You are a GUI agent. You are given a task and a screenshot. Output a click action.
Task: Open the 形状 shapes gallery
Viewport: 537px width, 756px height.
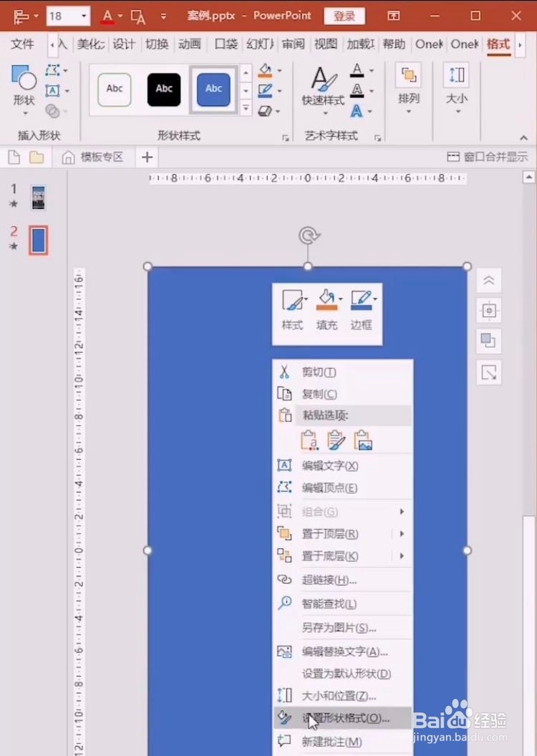click(24, 90)
